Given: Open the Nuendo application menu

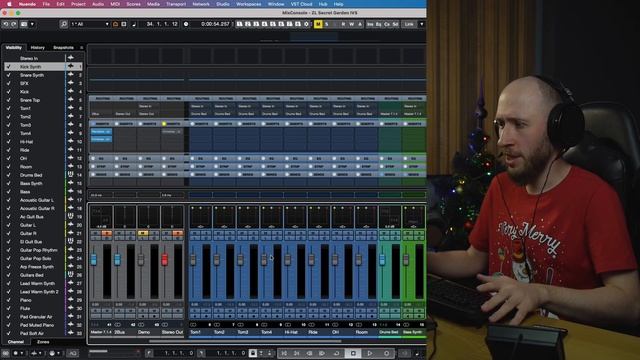Looking at the screenshot, I should point(27,4).
